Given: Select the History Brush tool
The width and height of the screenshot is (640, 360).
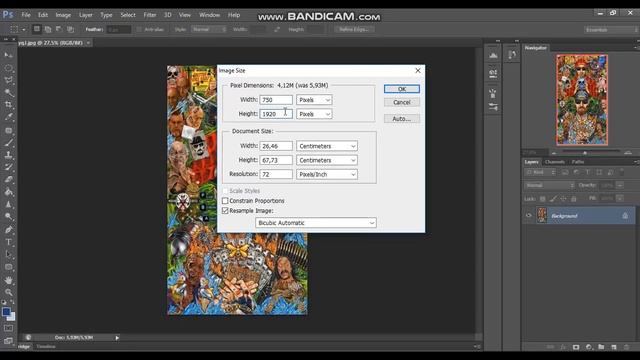Looking at the screenshot, I should 9,167.
